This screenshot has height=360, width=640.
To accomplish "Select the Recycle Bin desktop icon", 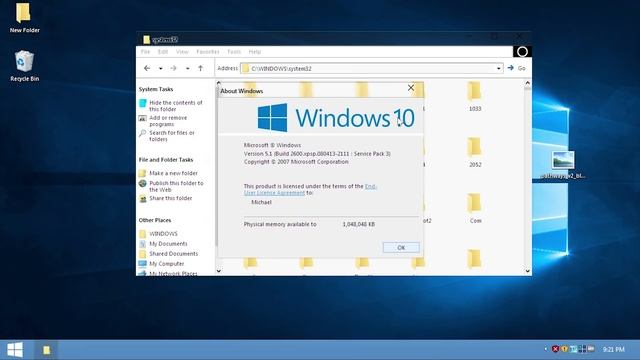I will [24, 66].
